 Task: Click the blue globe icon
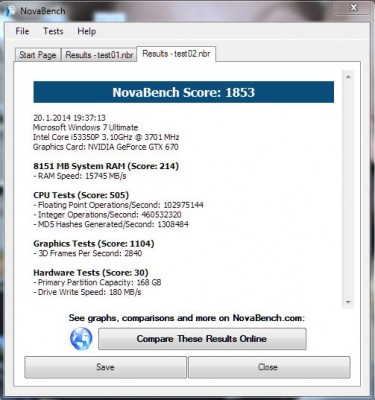[x=81, y=339]
